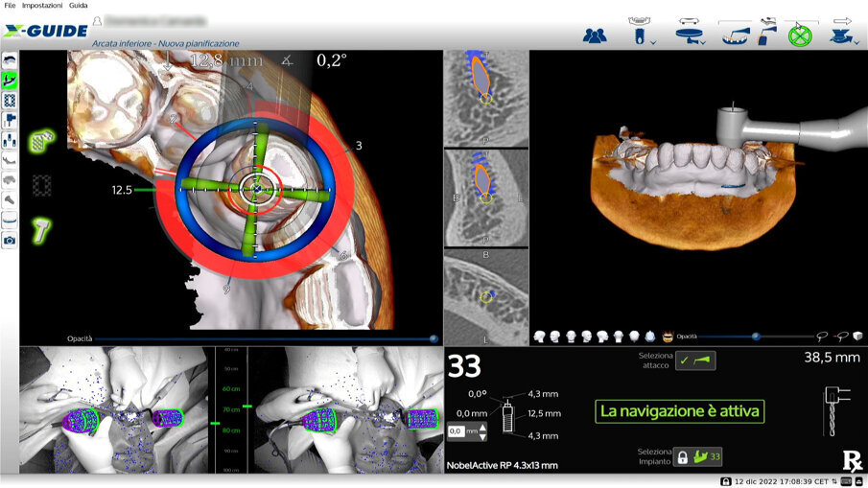Click the X-GUIDE logo
The height and width of the screenshot is (488, 868).
(x=45, y=31)
